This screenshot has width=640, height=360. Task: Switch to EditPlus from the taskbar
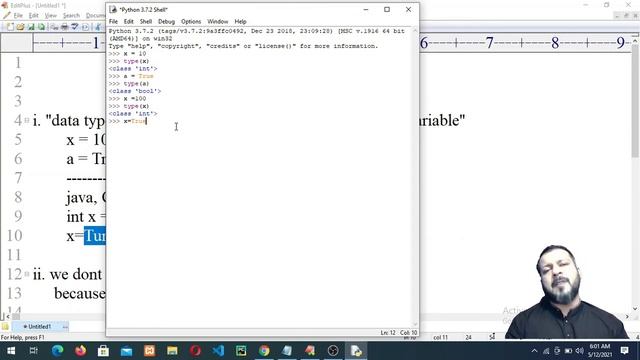click(310, 351)
